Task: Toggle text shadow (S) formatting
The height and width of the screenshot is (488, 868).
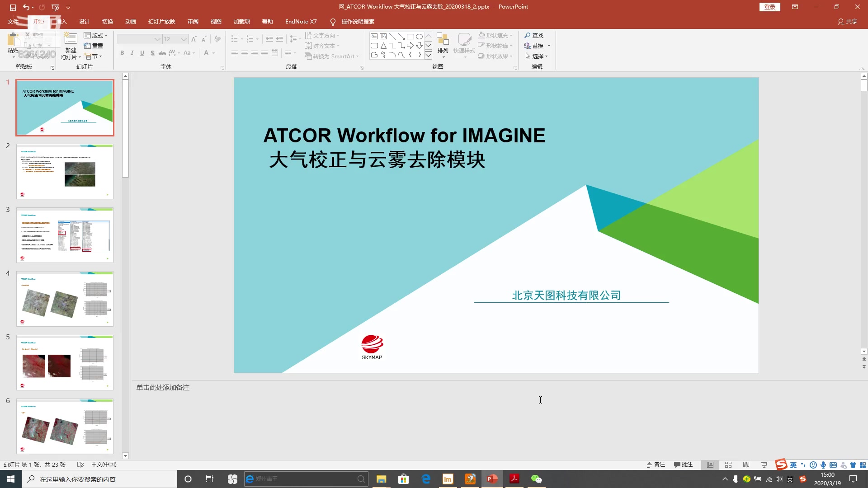Action: point(152,53)
